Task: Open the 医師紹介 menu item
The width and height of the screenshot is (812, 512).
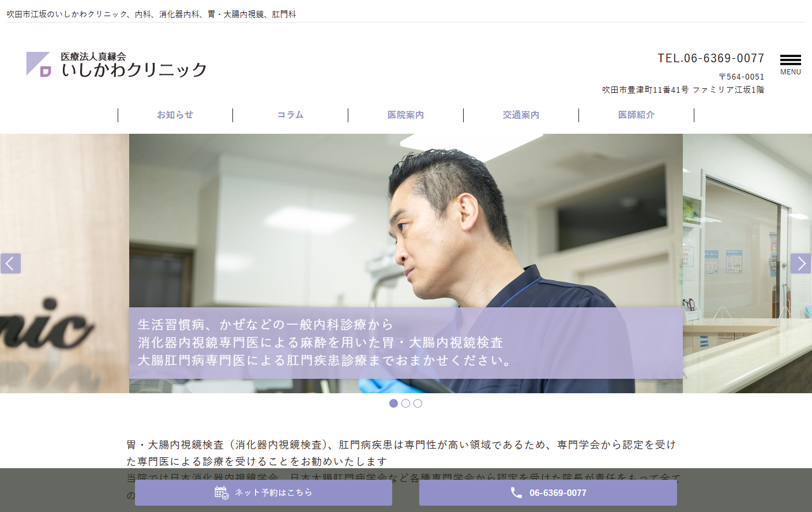Action: click(637, 115)
